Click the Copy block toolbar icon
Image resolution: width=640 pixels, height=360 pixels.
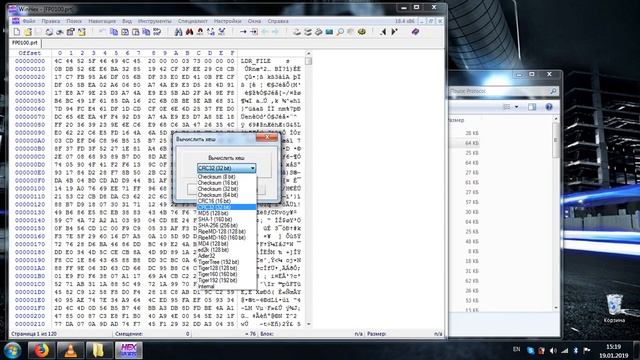coord(114,31)
